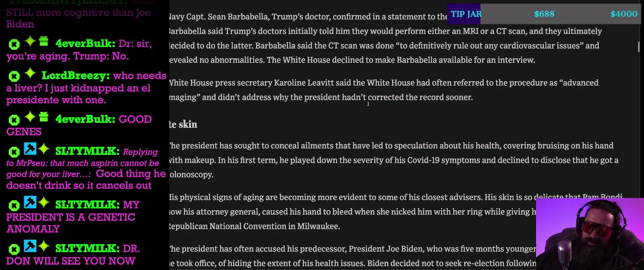Open the 'Replying to MrPseu' reply reference

[x=82, y=163]
